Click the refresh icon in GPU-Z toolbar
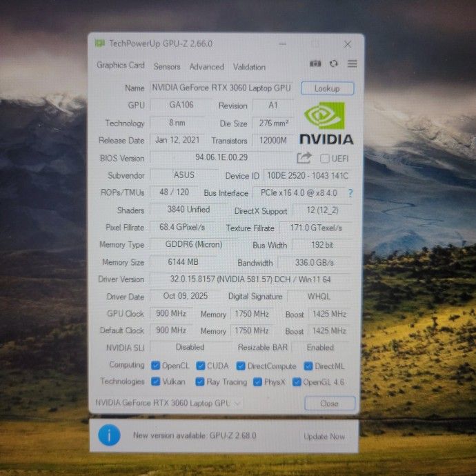 click(x=334, y=63)
